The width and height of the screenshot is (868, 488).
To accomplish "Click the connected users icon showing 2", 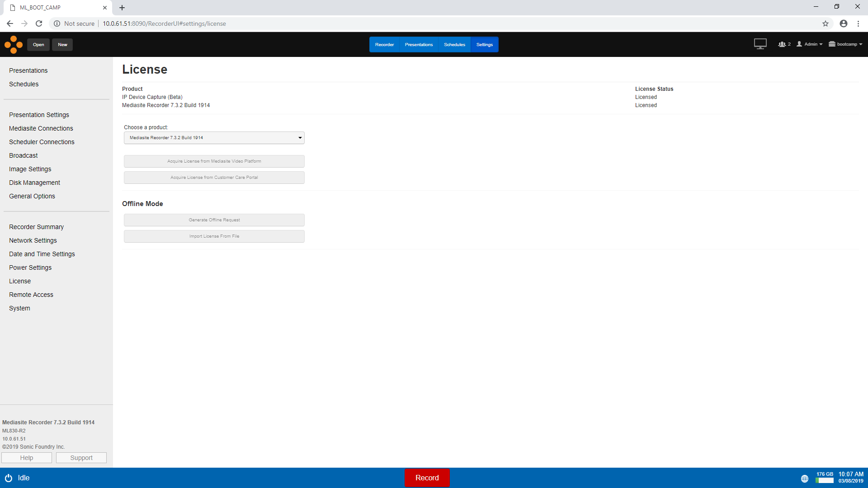I will click(x=784, y=44).
